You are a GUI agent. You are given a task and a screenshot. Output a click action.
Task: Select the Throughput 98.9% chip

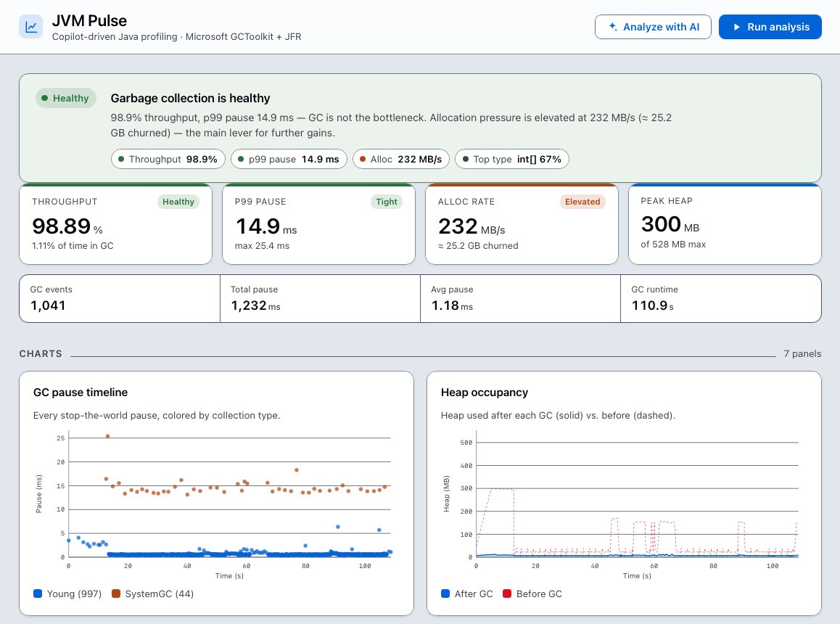pos(168,159)
